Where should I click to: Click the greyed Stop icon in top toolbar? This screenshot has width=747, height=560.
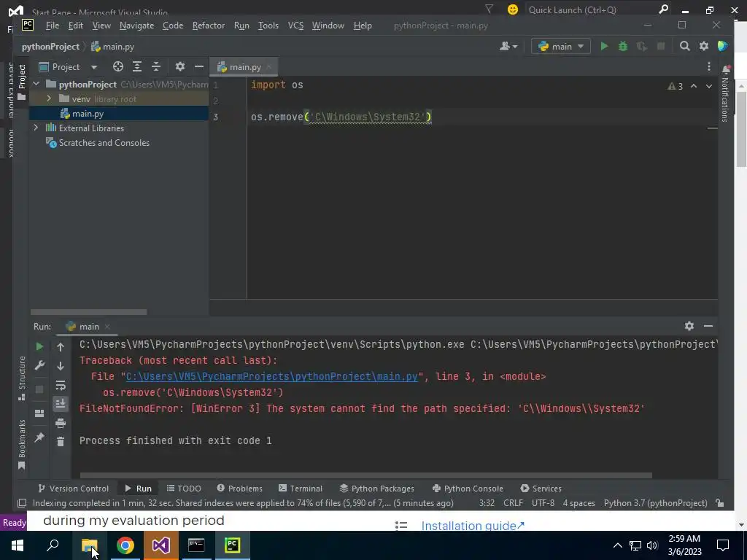coord(661,46)
